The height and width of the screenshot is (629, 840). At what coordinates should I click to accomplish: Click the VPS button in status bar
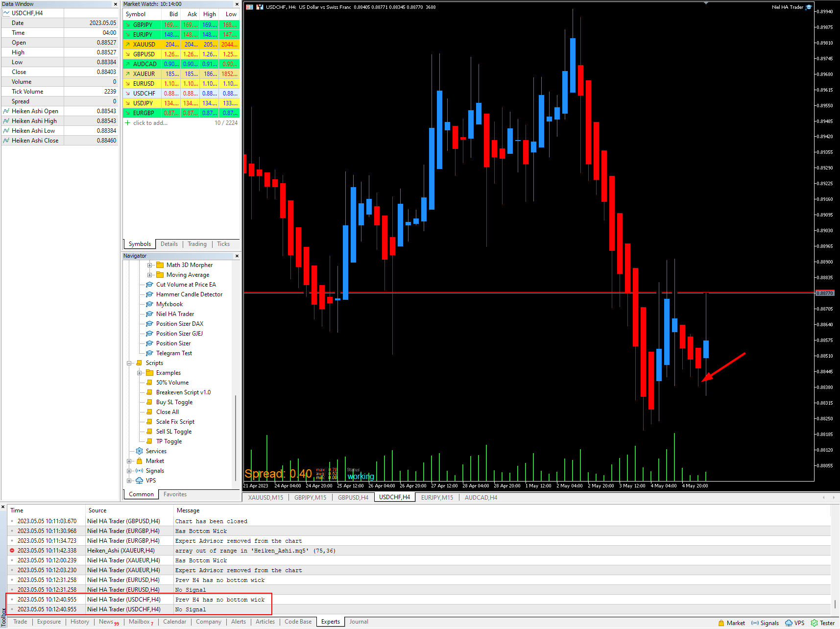click(794, 623)
